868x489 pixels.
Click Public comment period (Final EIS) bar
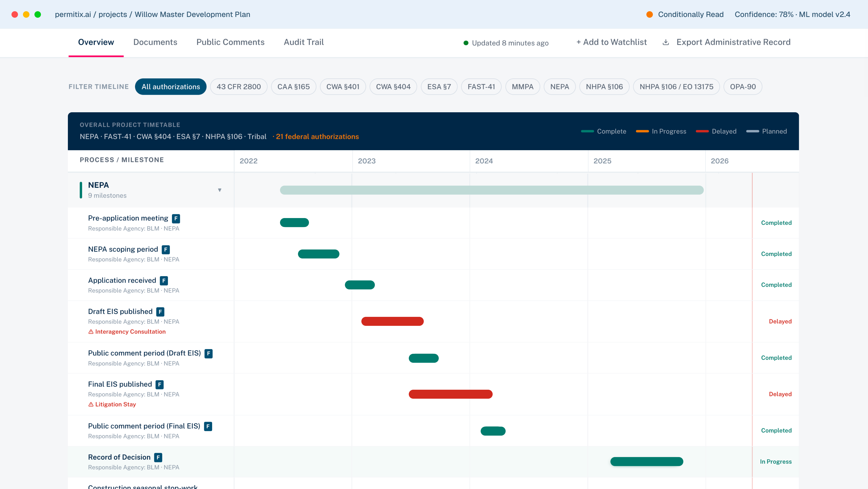click(x=493, y=431)
